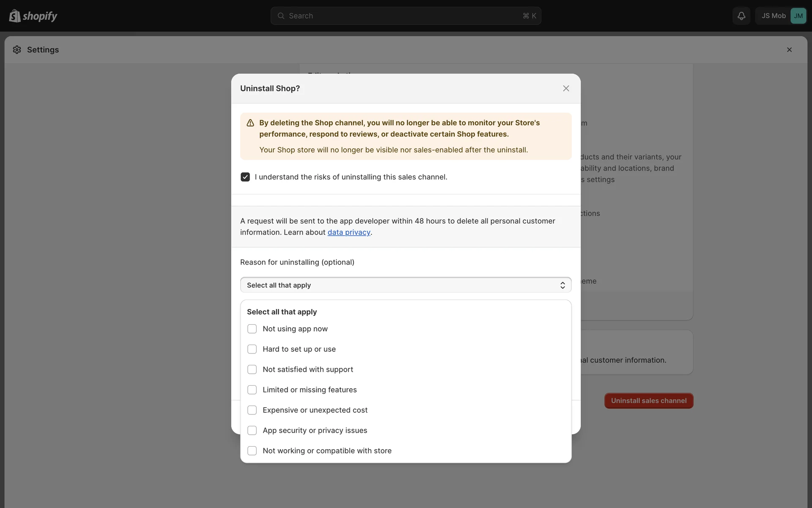Click the warning triangle icon in banner

pos(250,123)
